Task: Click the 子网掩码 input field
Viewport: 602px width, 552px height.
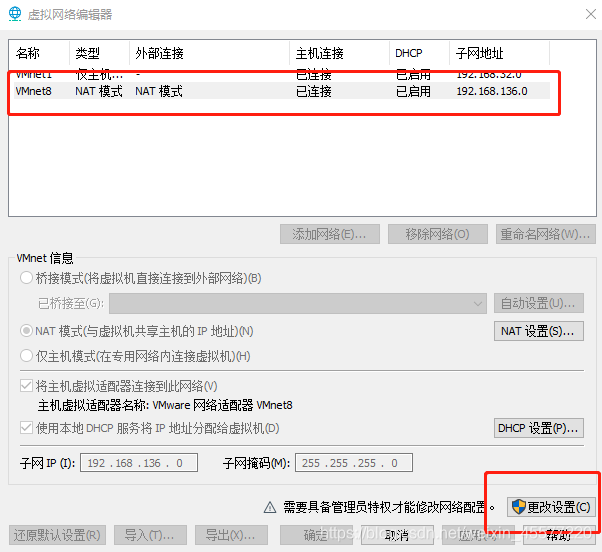Action: (354, 463)
